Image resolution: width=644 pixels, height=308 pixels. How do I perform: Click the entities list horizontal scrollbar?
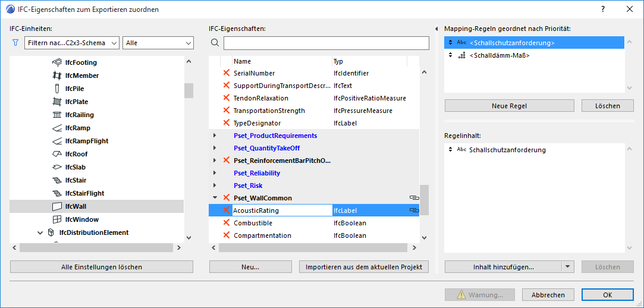click(x=96, y=247)
